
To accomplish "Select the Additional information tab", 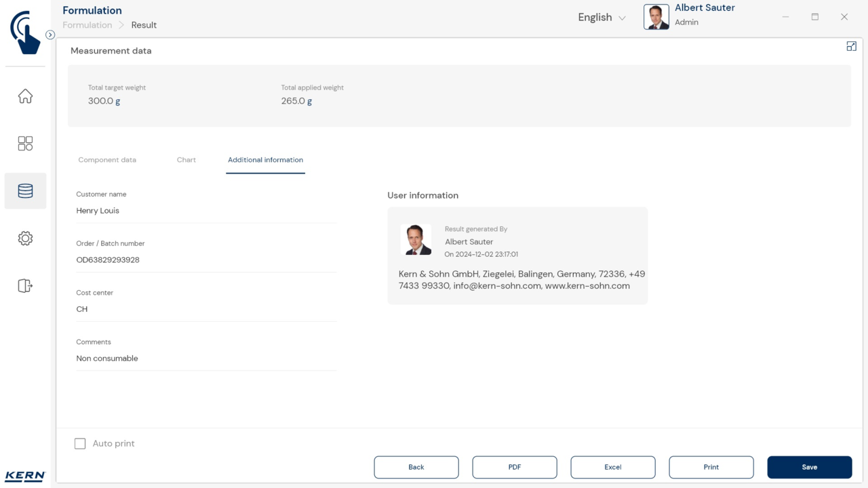I will pyautogui.click(x=265, y=160).
